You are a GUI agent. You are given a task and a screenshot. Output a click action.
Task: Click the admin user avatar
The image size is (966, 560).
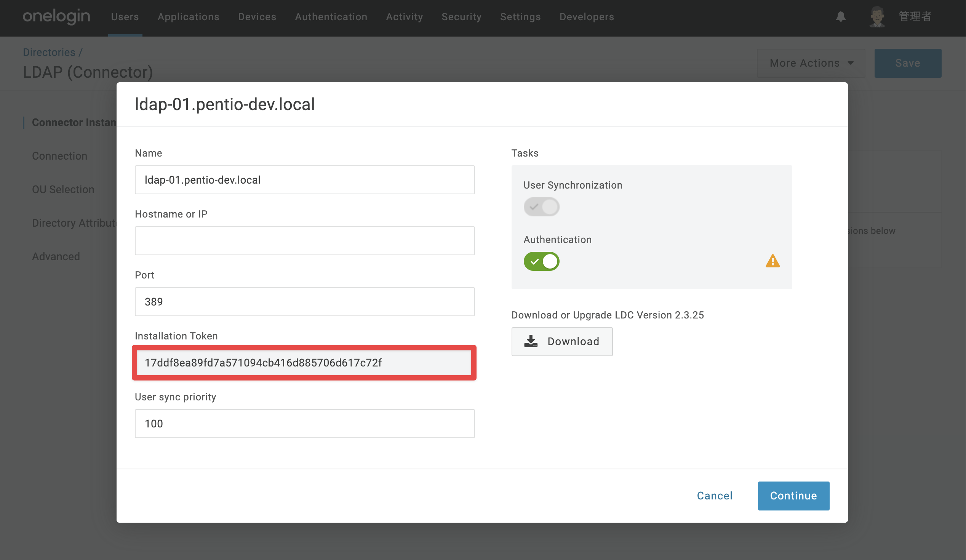(x=877, y=16)
